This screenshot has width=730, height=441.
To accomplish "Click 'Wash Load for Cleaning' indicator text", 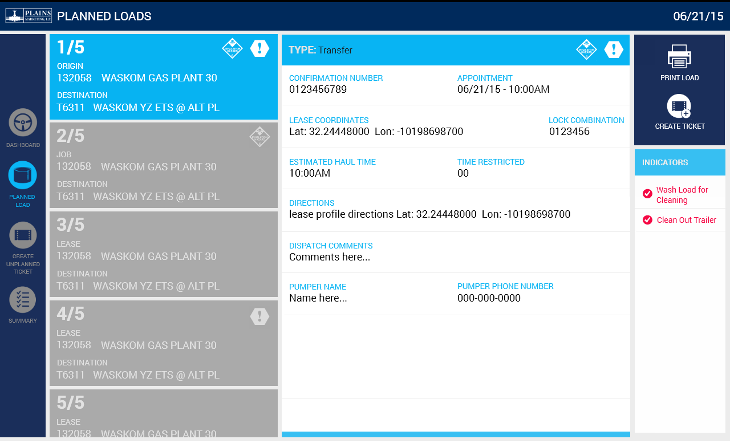I will pyautogui.click(x=682, y=195).
